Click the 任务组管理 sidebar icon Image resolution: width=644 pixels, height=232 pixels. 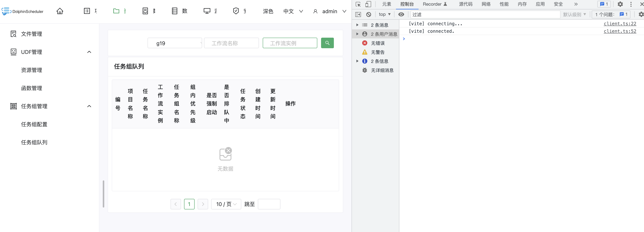coord(14,106)
